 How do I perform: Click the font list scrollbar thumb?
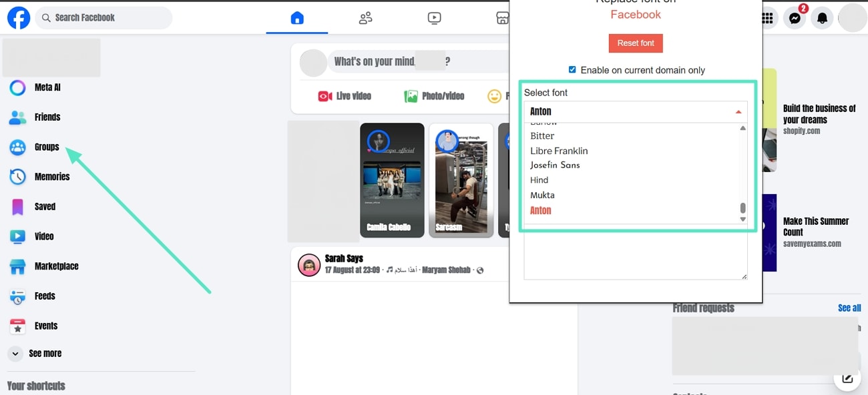742,208
